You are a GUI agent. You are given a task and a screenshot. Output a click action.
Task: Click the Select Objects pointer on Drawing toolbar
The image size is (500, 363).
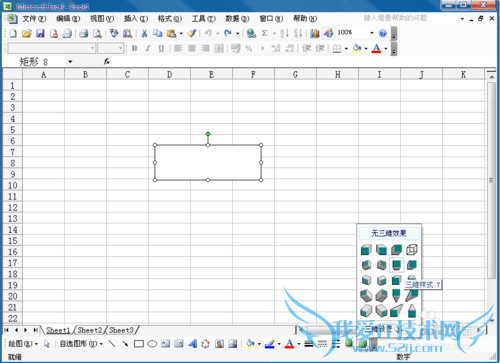click(x=47, y=343)
